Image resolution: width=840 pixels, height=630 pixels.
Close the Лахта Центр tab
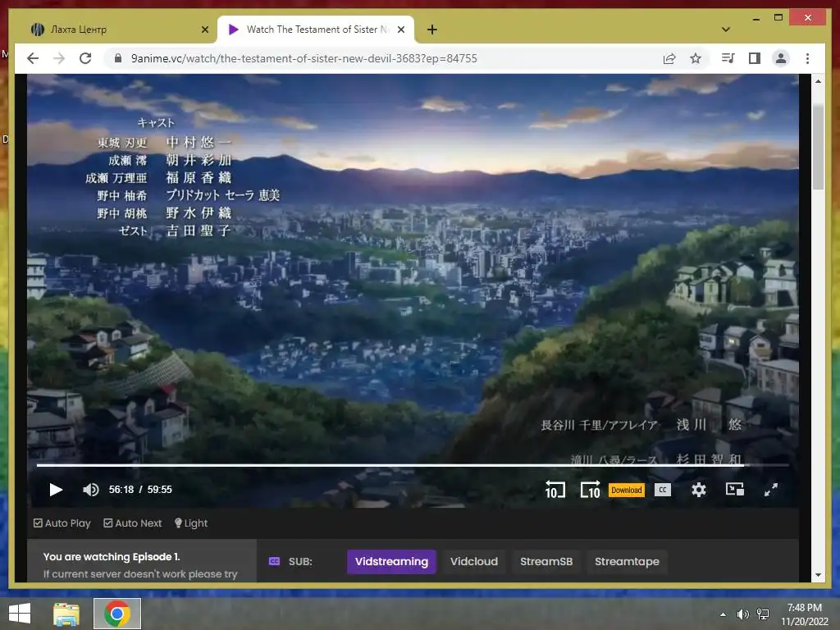(x=204, y=30)
